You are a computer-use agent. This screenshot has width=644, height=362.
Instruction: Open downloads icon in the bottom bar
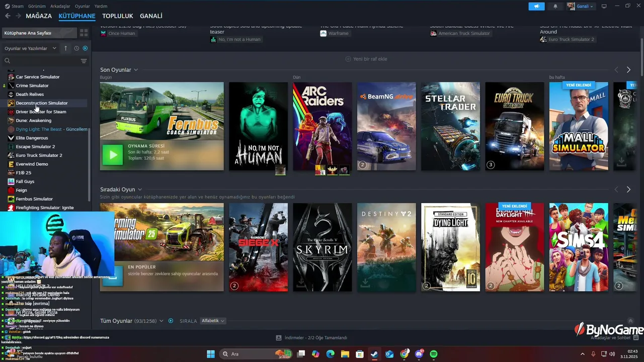coord(279,338)
